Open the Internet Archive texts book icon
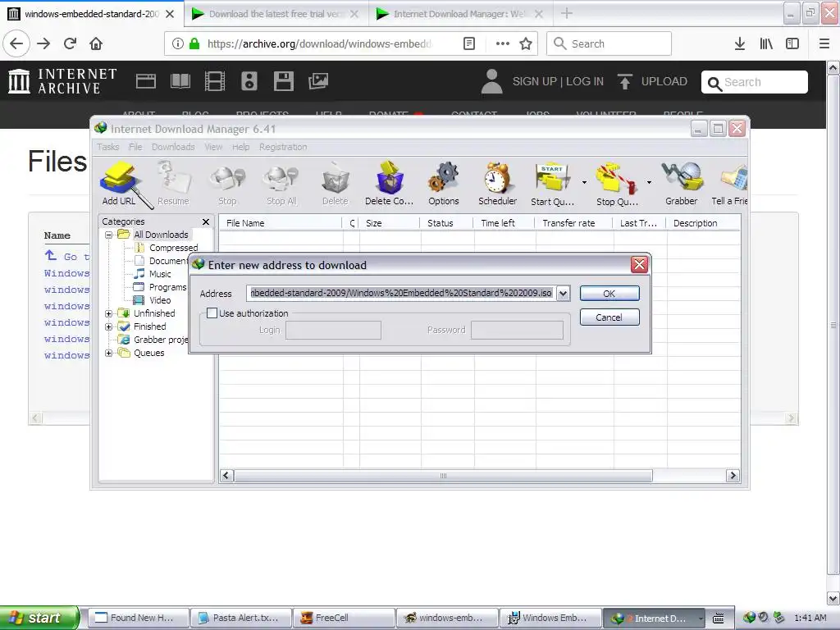The image size is (840, 630). click(180, 81)
